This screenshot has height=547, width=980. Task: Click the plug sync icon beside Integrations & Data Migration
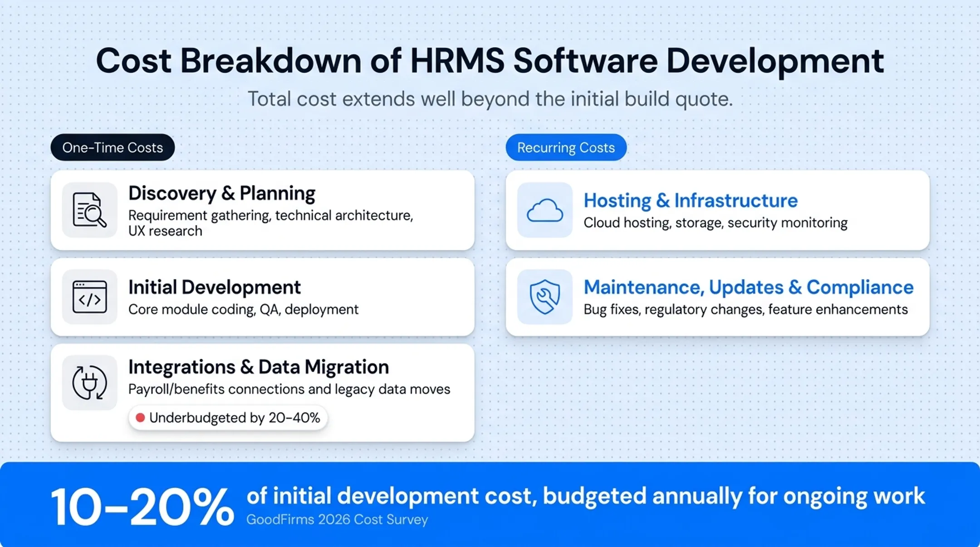point(89,383)
